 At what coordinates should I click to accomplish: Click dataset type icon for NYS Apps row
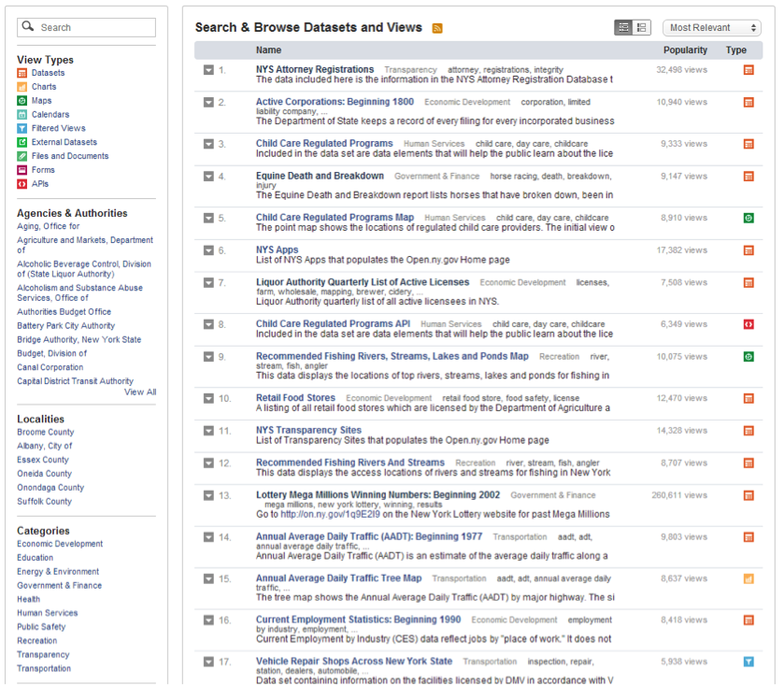tap(748, 250)
